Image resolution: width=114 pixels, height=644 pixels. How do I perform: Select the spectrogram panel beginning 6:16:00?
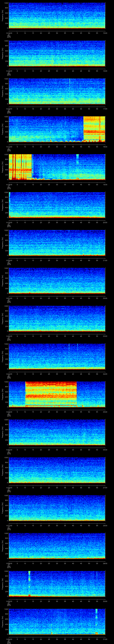point(57,91)
